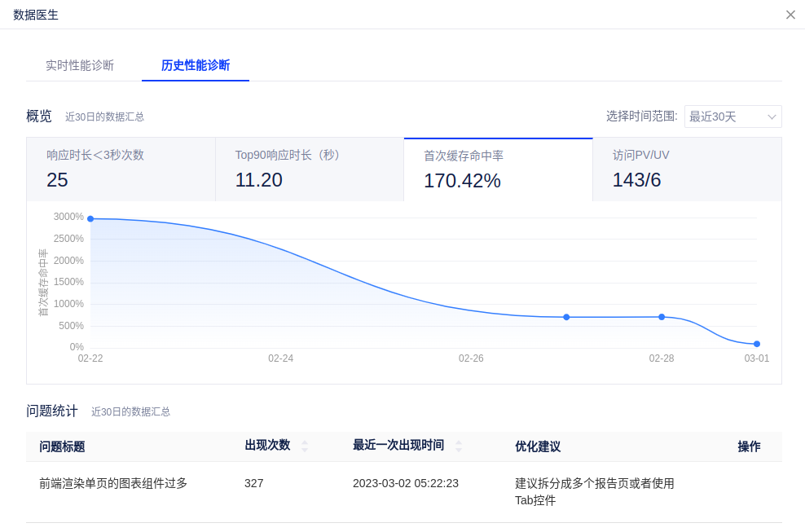
Task: View the 访问PV/UV metric card
Action: pyautogui.click(x=687, y=169)
